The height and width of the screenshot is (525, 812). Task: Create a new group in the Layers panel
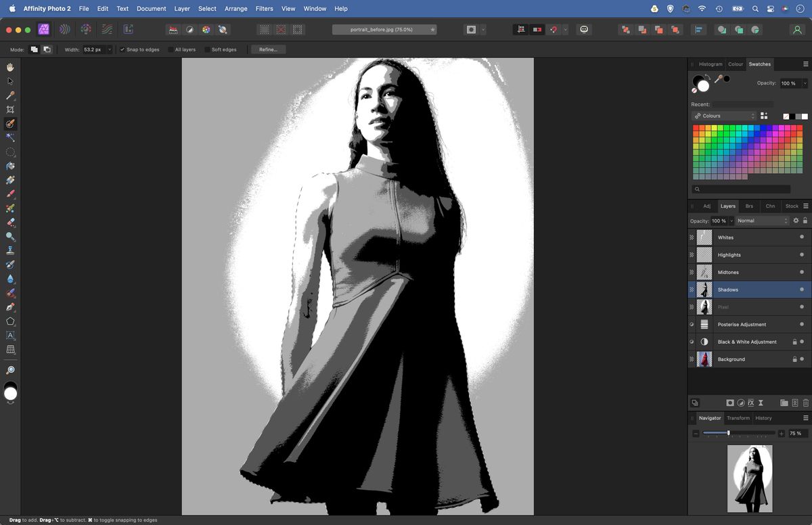point(784,403)
